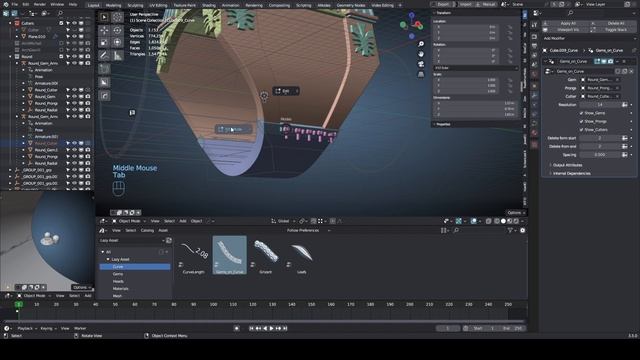640x360 pixels.
Task: Open the File menu
Action: point(15,4)
